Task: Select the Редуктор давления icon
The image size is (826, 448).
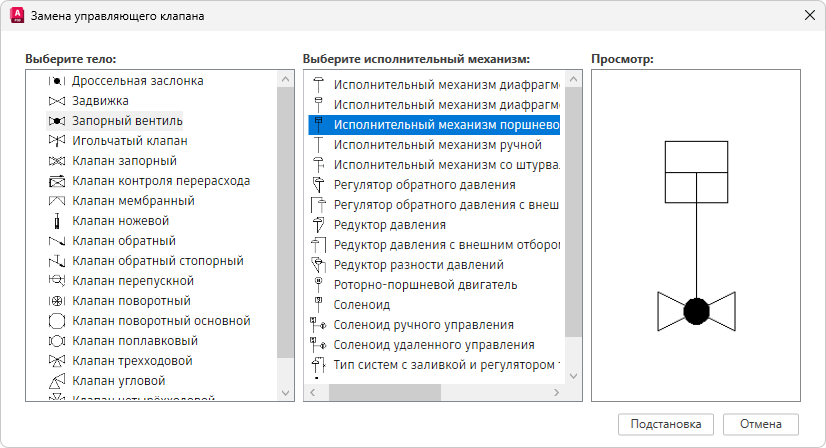Action: tap(319, 225)
